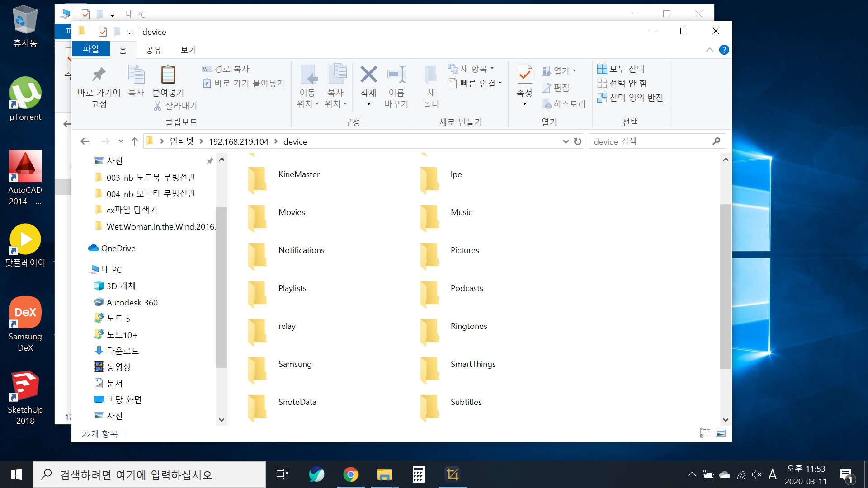Image resolution: width=868 pixels, height=488 pixels.
Task: Collapse the ribbon with the chevron
Action: click(x=709, y=50)
